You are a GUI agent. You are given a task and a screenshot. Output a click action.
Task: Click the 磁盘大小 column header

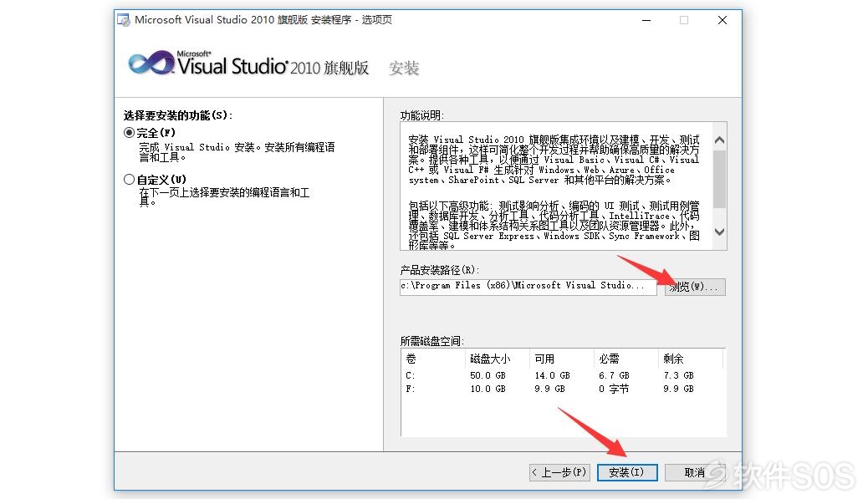(497, 359)
